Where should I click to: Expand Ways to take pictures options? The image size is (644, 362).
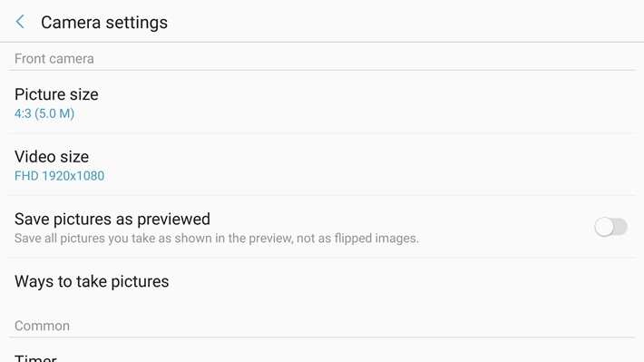coord(322,281)
